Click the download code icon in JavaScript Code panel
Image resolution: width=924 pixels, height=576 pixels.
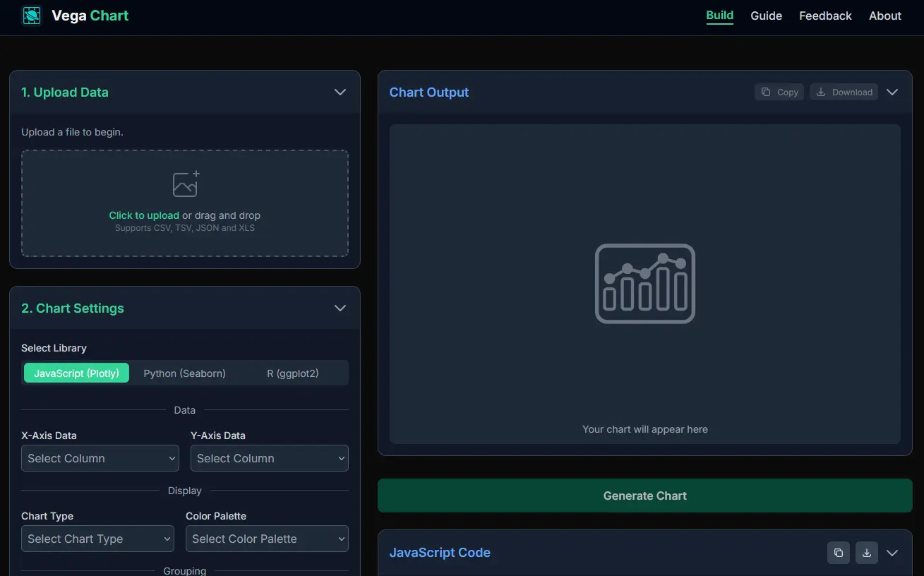867,553
